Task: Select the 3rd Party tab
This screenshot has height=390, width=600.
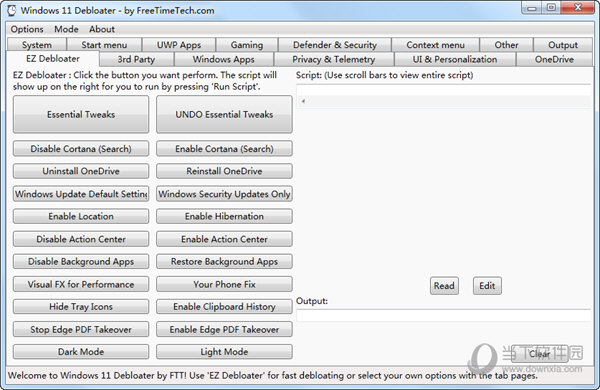Action: click(x=136, y=59)
